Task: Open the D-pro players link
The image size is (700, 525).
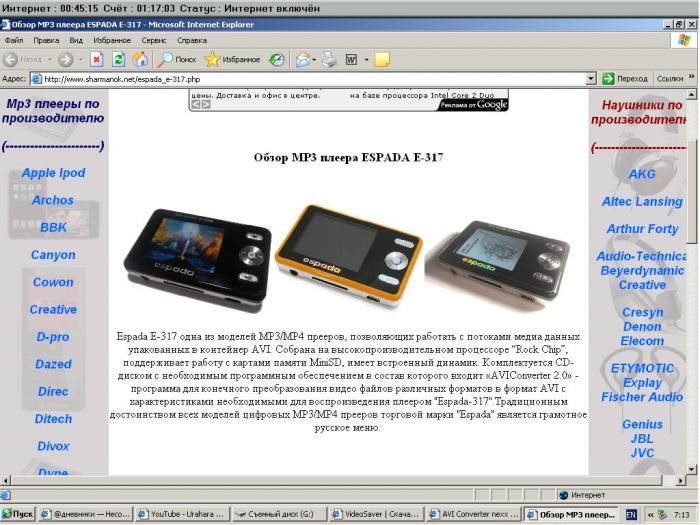Action: pos(53,337)
